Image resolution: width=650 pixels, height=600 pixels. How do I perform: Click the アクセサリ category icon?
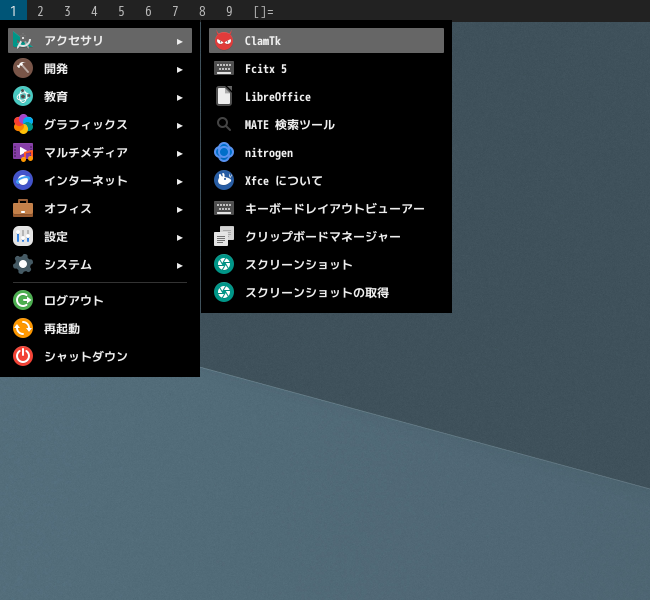click(x=23, y=41)
